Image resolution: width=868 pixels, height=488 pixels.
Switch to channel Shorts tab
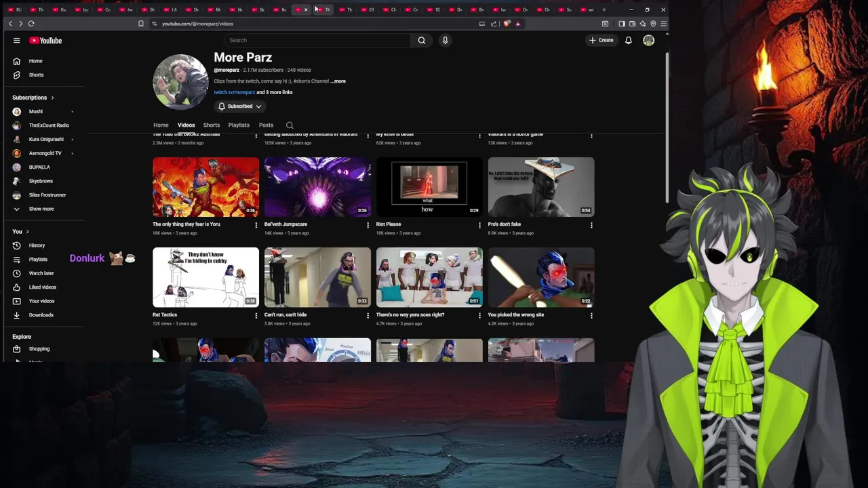pos(212,125)
